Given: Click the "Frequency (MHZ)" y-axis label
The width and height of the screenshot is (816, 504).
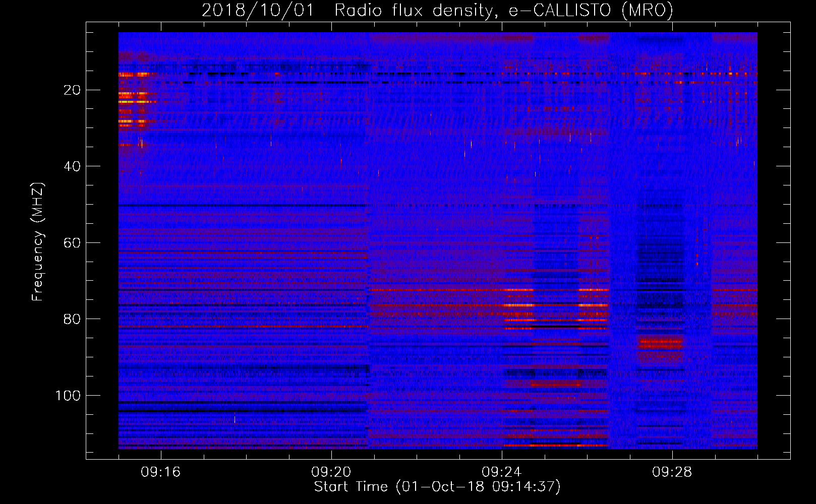Looking at the screenshot, I should pyautogui.click(x=38, y=241).
